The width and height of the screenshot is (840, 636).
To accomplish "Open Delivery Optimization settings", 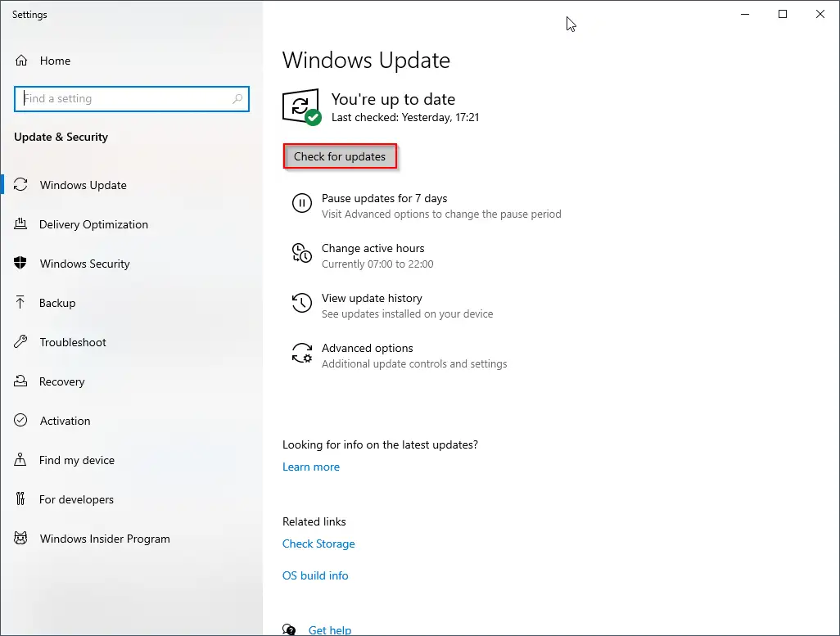I will tap(94, 224).
